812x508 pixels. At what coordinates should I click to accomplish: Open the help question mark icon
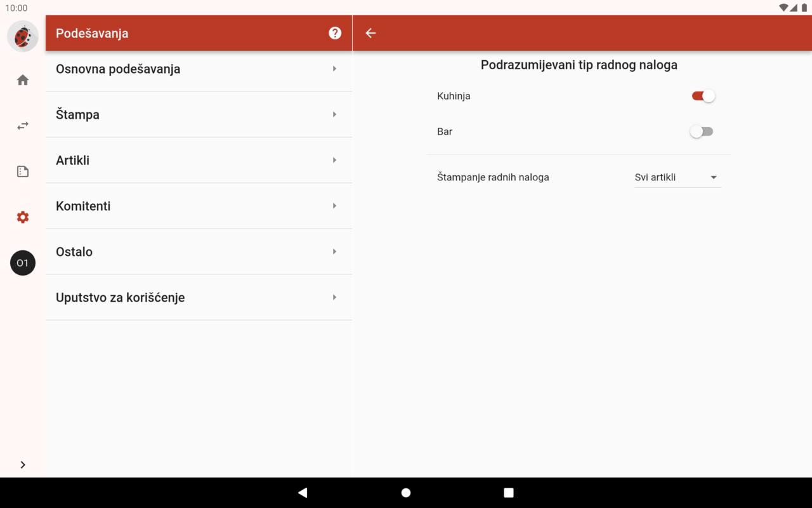(x=335, y=33)
